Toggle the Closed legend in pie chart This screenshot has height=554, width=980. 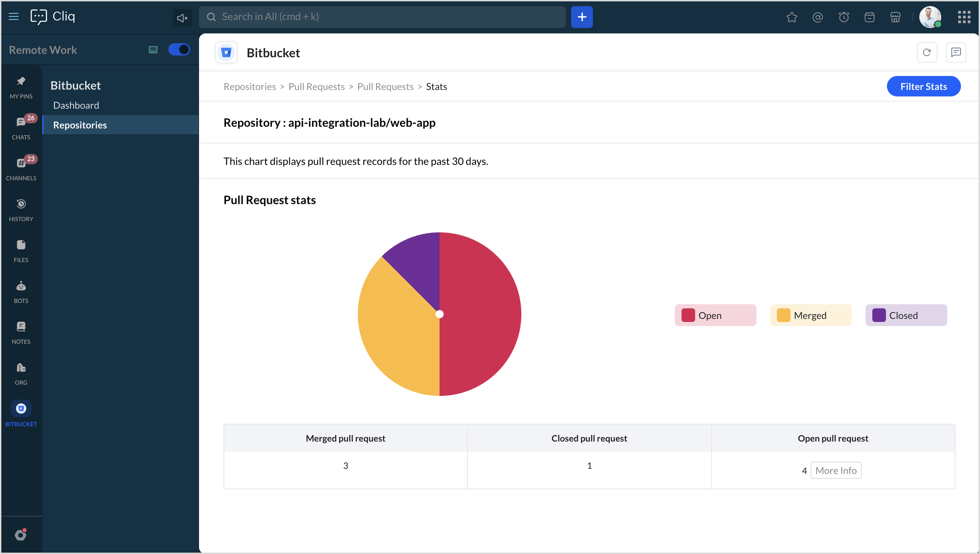906,315
